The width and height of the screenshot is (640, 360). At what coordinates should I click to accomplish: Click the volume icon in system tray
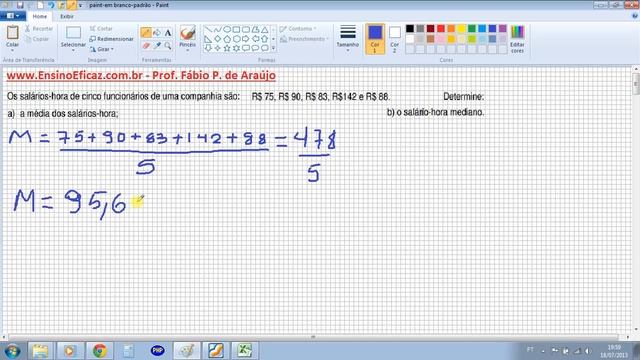[588, 351]
